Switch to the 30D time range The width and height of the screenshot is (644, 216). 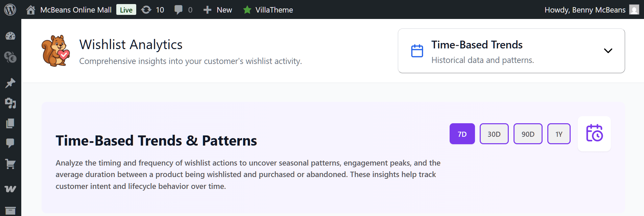coord(494,134)
